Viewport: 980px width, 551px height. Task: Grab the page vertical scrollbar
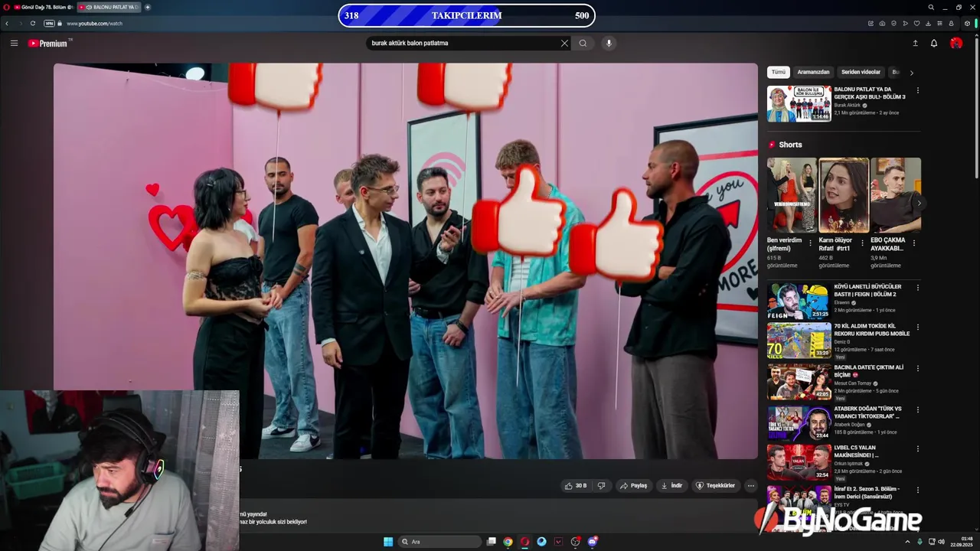[976, 109]
